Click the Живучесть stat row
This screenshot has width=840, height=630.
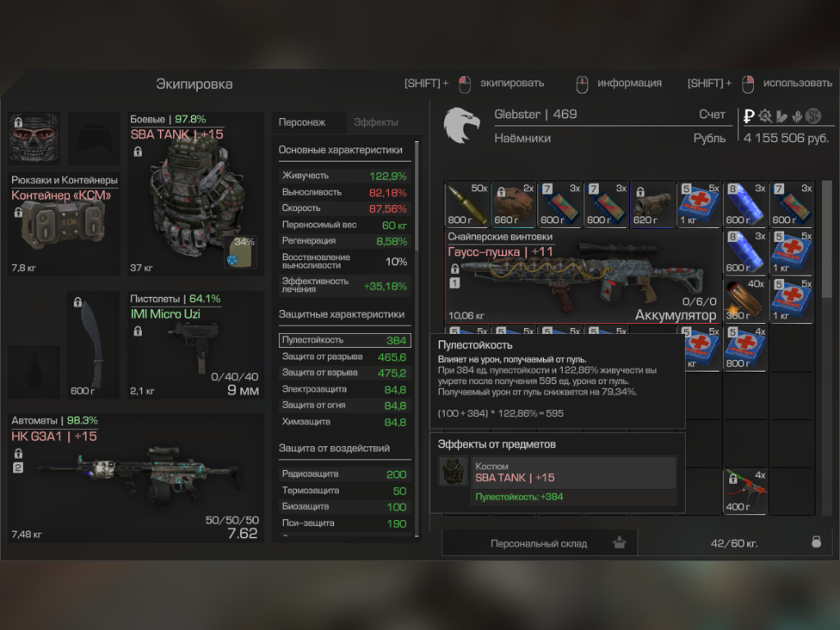click(345, 176)
